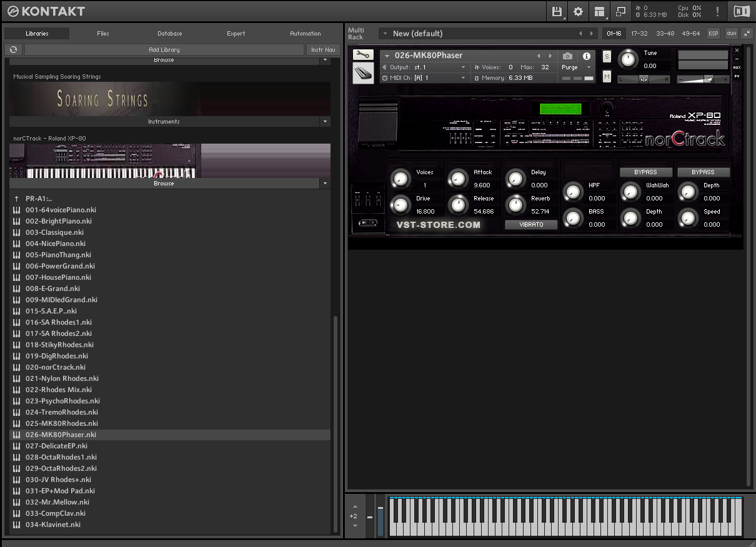Click the volume minus icon by the volume slider
This screenshot has height=547, width=756.
coord(681,79)
